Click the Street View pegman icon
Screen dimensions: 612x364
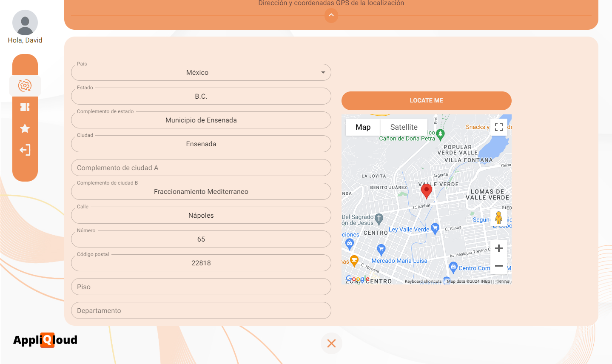click(x=499, y=218)
